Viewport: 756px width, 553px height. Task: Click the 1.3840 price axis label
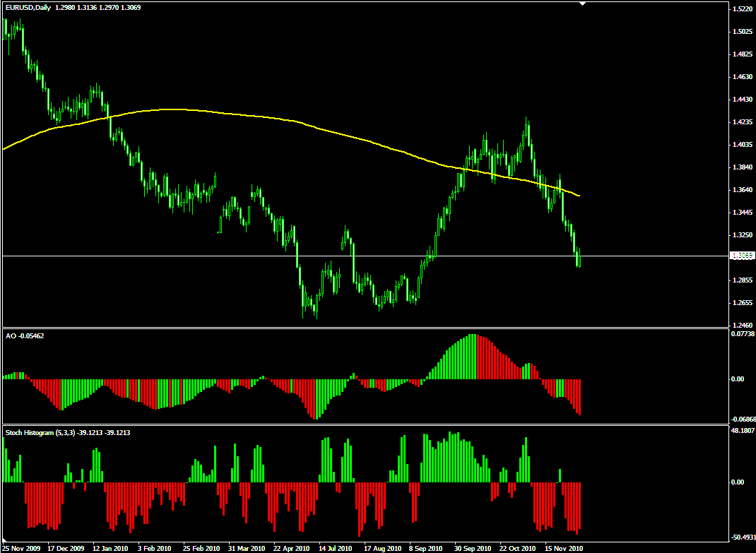click(x=743, y=167)
